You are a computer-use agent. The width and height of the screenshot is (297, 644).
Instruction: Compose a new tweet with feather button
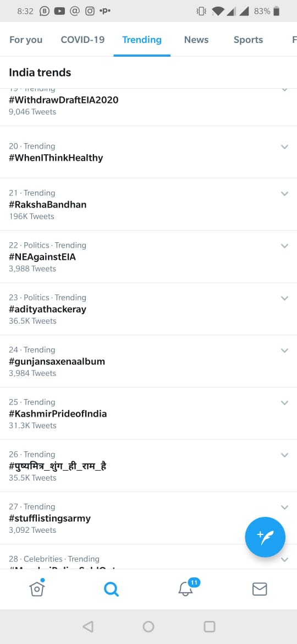tap(265, 537)
